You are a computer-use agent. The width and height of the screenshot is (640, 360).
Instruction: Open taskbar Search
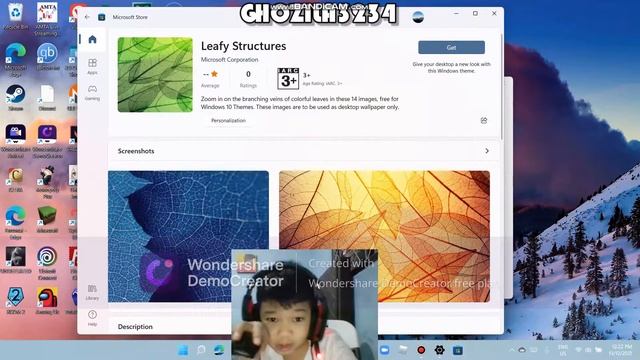(201, 350)
